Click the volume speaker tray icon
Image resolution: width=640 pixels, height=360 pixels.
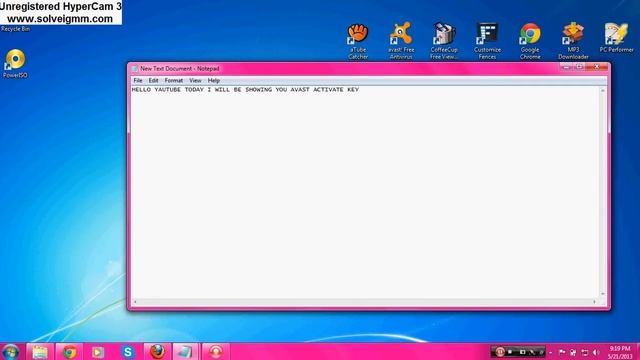[596, 352]
